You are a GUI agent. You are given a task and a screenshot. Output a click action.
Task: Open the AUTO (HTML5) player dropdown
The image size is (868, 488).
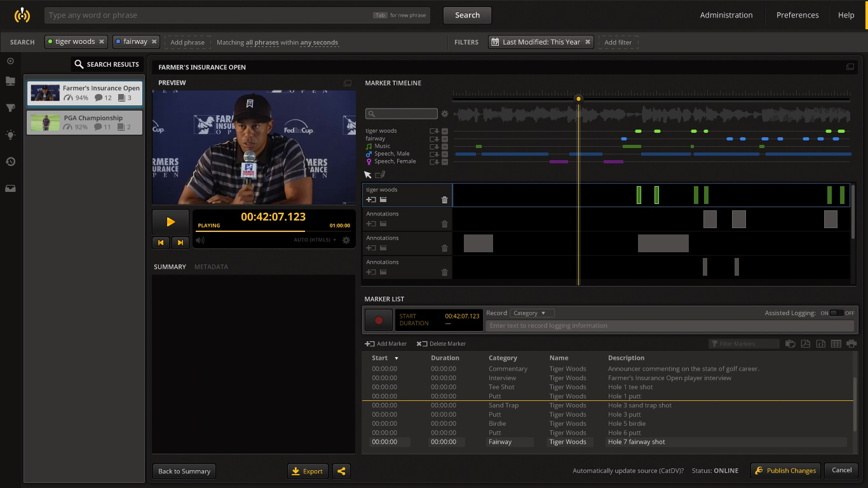[x=315, y=240]
